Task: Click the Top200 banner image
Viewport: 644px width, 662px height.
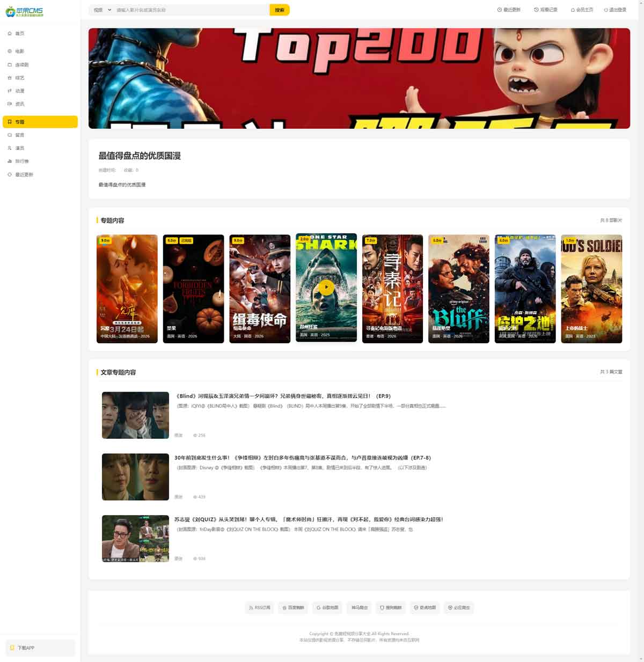Action: pyautogui.click(x=359, y=78)
